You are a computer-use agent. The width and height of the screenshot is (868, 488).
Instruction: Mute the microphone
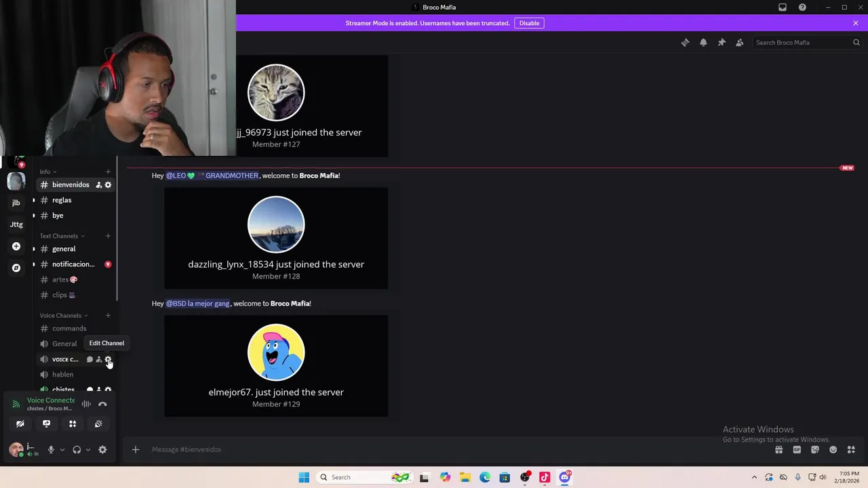tap(51, 449)
